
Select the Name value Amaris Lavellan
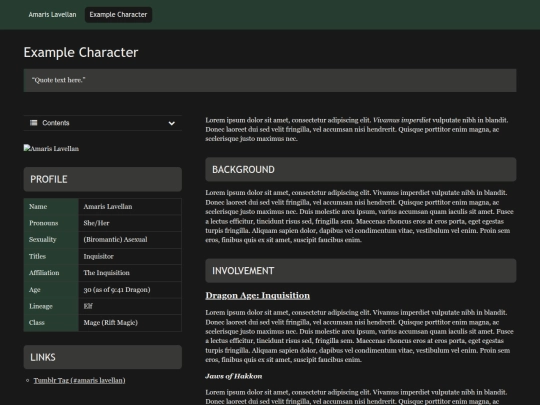[130, 207]
